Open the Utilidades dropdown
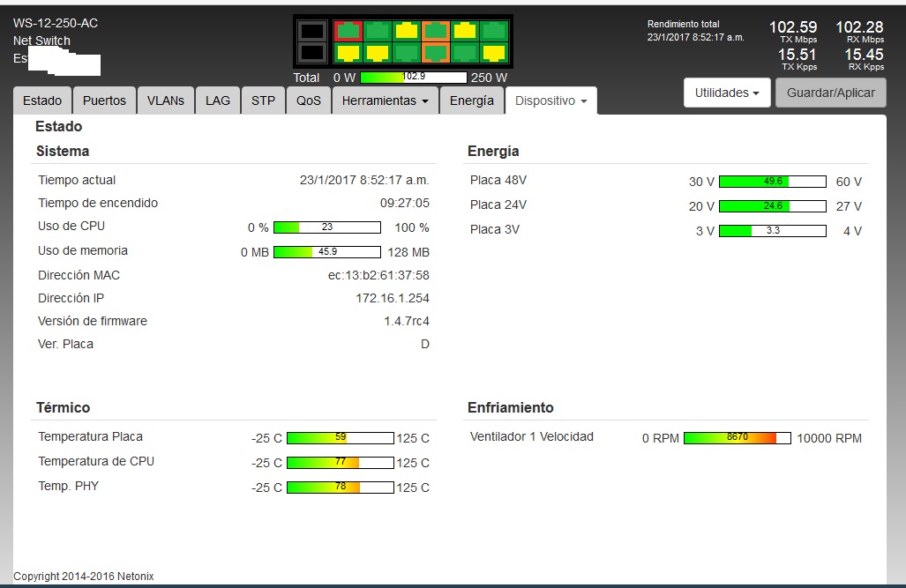Viewport: 906px width, 588px height. click(727, 93)
